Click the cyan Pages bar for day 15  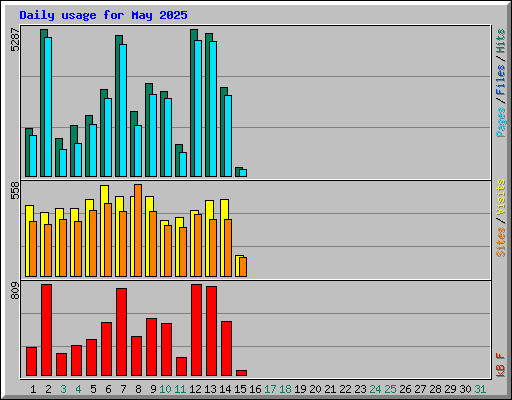pos(243,173)
